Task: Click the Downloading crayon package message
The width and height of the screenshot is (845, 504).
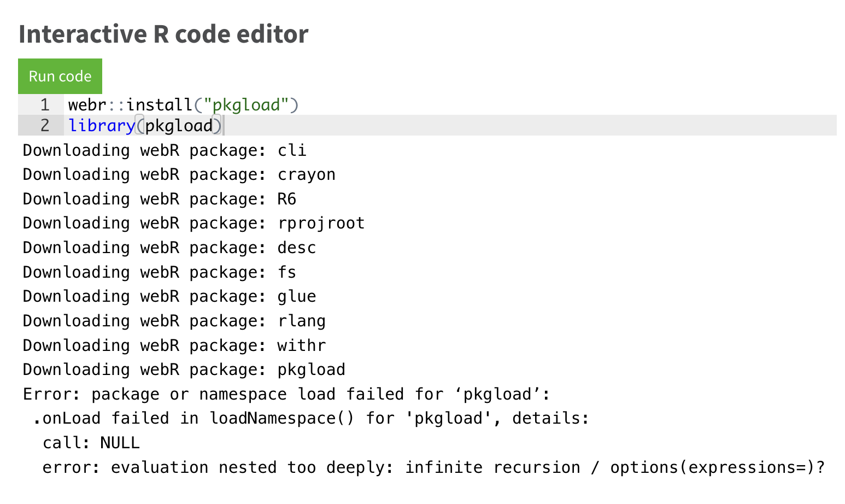Action: (179, 174)
